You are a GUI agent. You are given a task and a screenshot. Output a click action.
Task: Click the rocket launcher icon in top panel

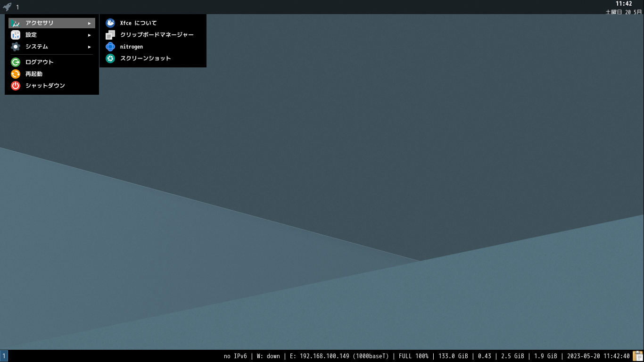click(7, 7)
